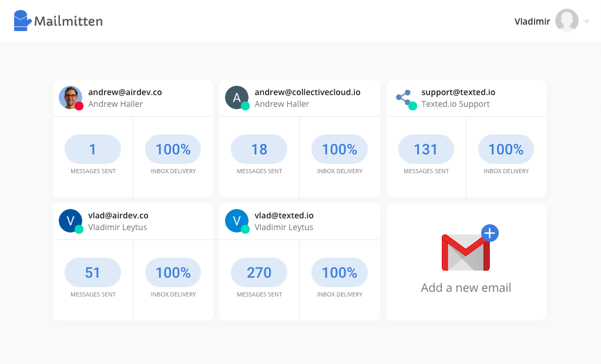
Task: Click the Mailmitten brand name text
Action: click(69, 21)
